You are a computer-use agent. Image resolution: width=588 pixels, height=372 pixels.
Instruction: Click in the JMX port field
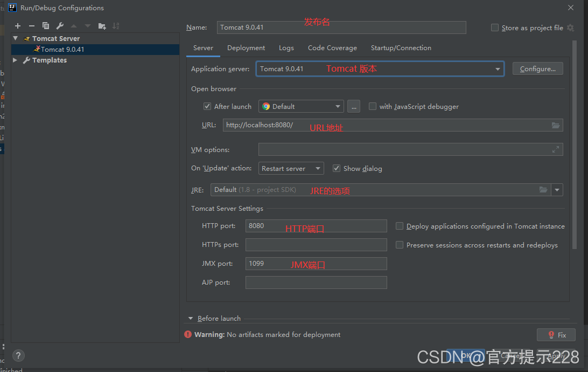(x=316, y=264)
